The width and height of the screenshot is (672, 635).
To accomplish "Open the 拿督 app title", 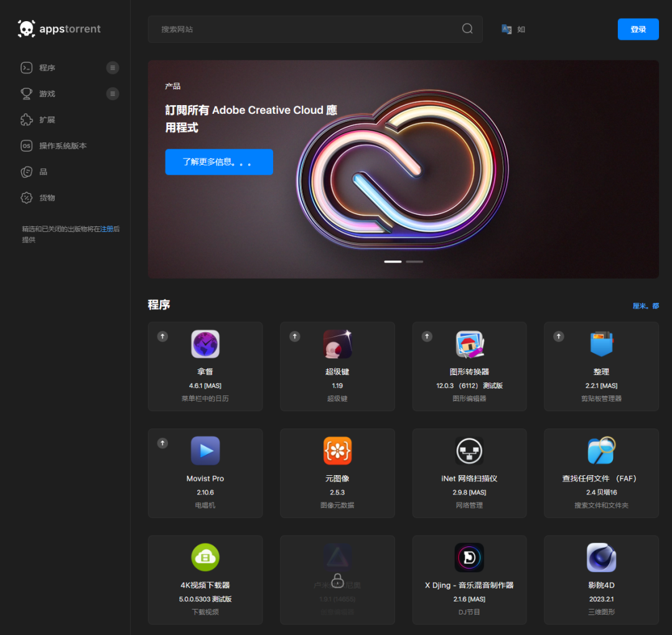I will (205, 371).
